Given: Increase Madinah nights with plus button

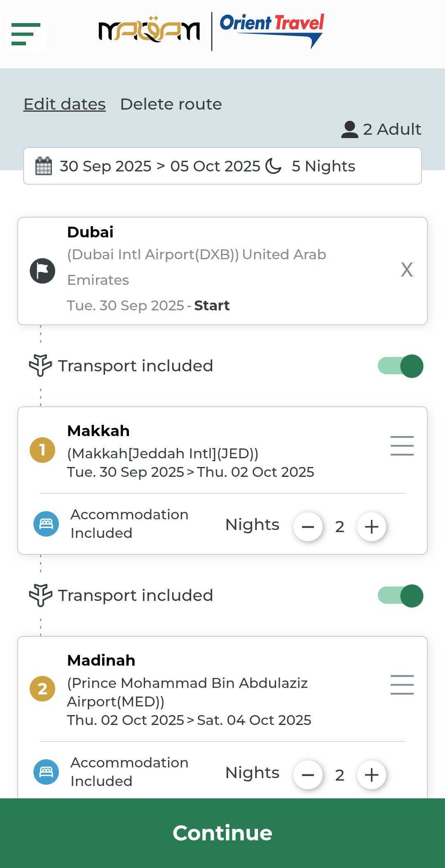Looking at the screenshot, I should 372,775.
